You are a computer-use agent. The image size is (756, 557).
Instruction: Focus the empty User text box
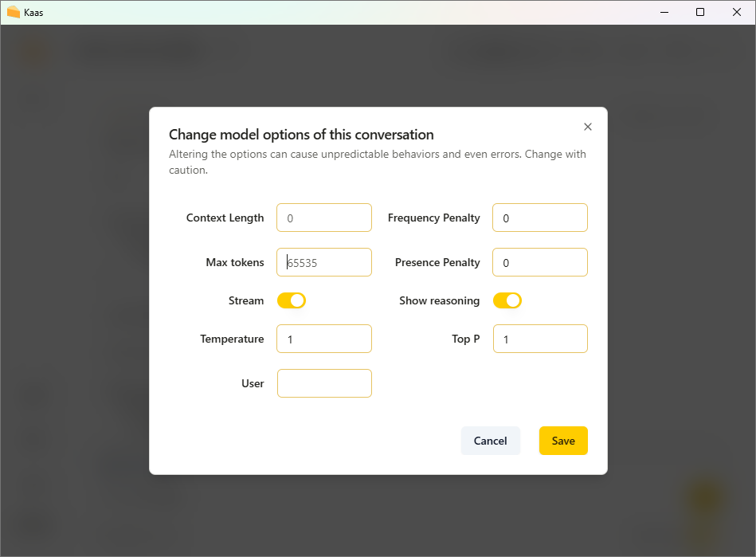(x=324, y=383)
